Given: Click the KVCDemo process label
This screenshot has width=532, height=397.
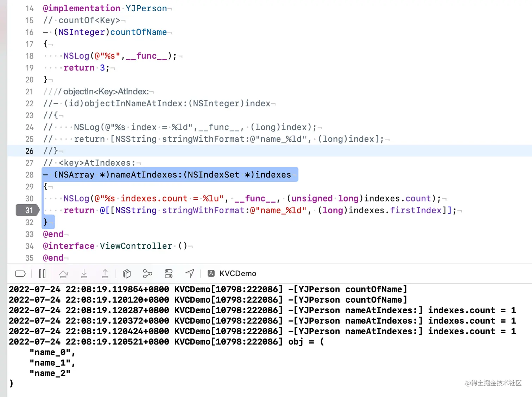Looking at the screenshot, I should click(237, 273).
